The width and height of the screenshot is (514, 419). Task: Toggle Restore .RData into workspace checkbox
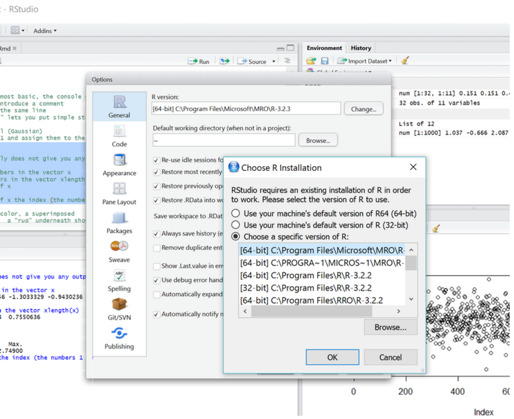pyautogui.click(x=156, y=200)
